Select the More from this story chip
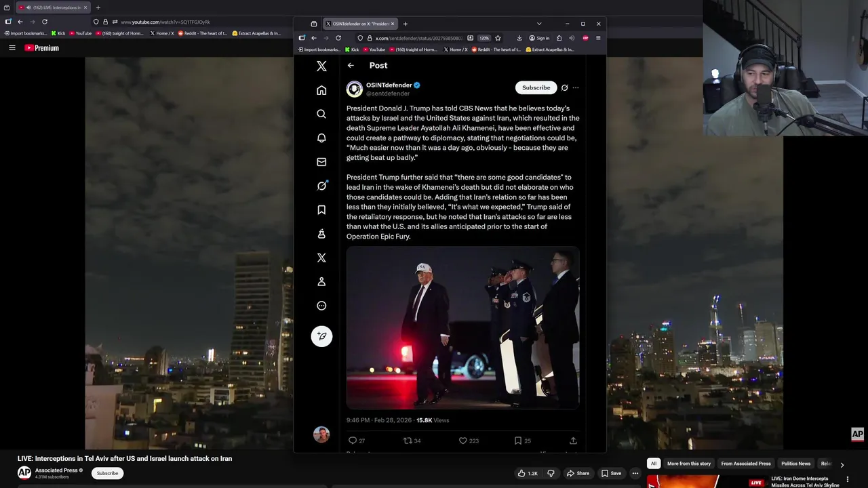 click(x=689, y=464)
